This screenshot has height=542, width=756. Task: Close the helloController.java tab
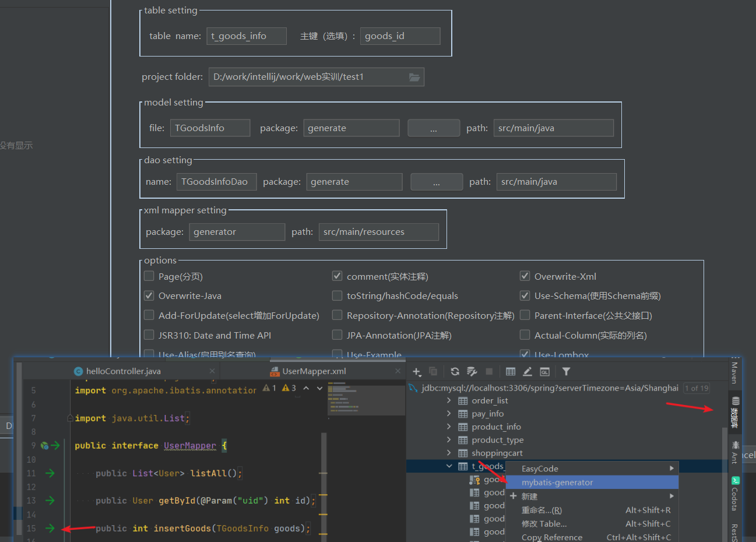(x=212, y=371)
